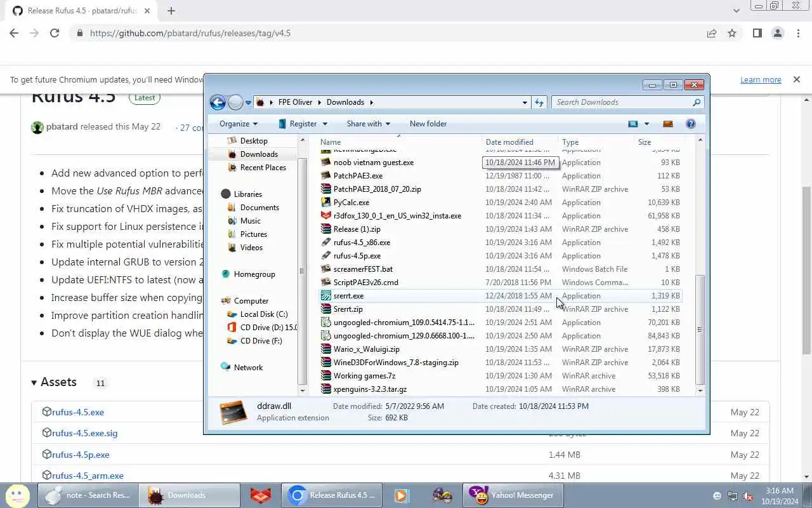Download rufus-4.5.exe from Assets list

(78, 412)
